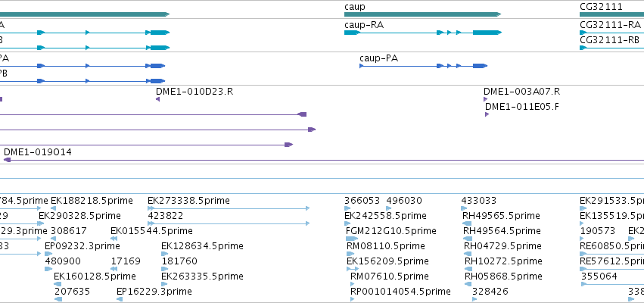
Task: Select the caup gene bar
Action: click(x=422, y=14)
